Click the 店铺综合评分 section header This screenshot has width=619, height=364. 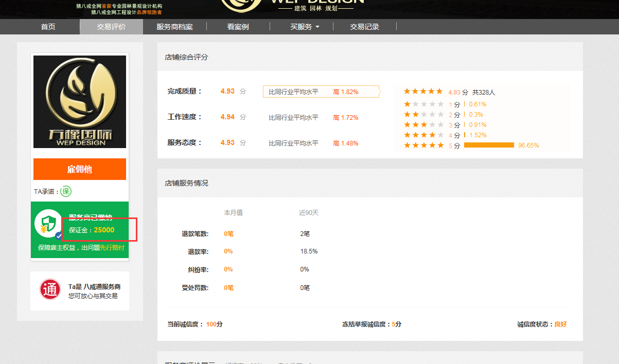pos(186,57)
